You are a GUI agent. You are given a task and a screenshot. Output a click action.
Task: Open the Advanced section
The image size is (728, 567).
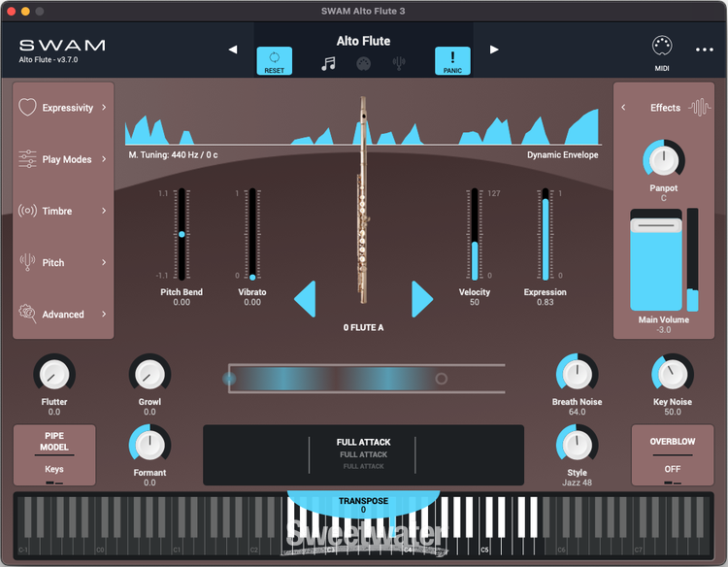[x=63, y=315]
